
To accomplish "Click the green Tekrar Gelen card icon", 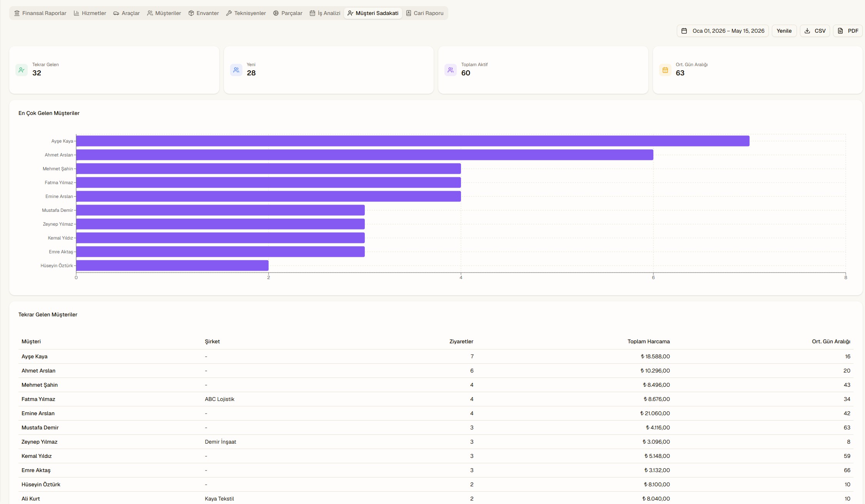I will coord(22,70).
